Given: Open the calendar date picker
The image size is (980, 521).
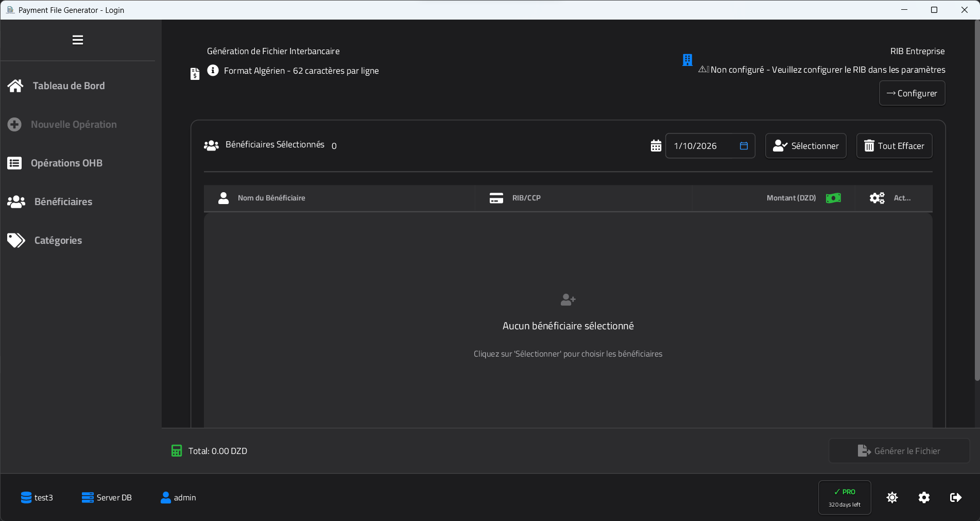Looking at the screenshot, I should (x=743, y=146).
